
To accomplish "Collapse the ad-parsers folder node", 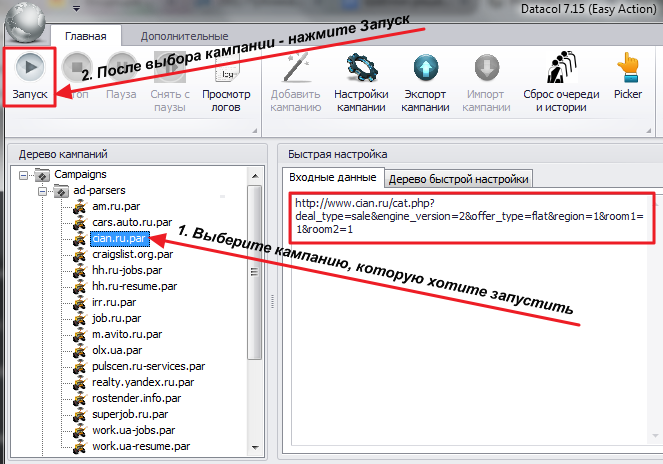I will (x=42, y=191).
